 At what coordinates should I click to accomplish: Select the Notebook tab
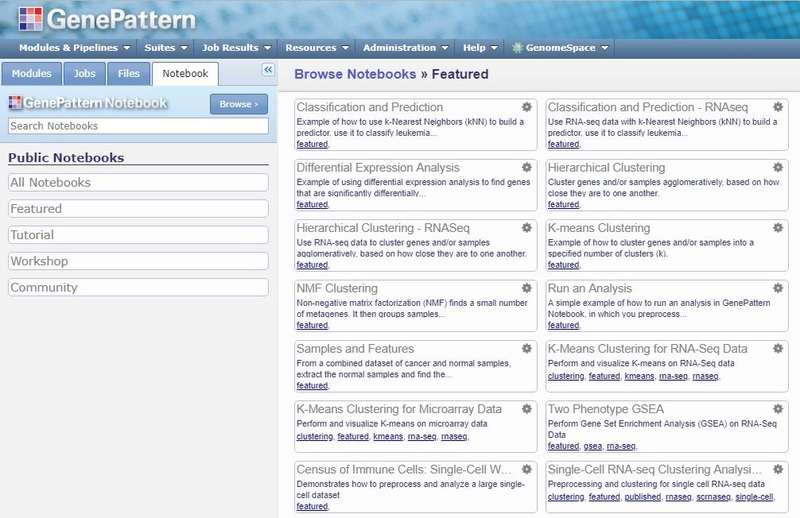coord(185,73)
